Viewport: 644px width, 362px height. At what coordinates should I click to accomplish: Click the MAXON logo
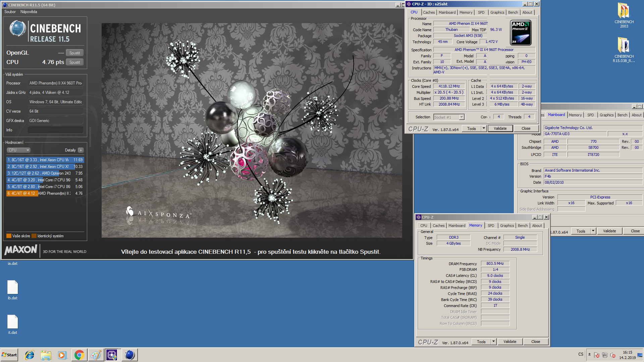[x=21, y=250]
